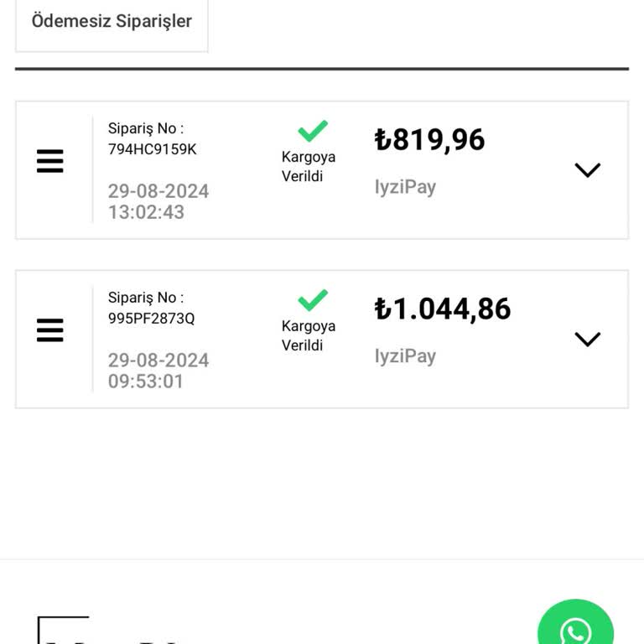
Task: Select order number 995PF2873Q
Action: point(151,319)
